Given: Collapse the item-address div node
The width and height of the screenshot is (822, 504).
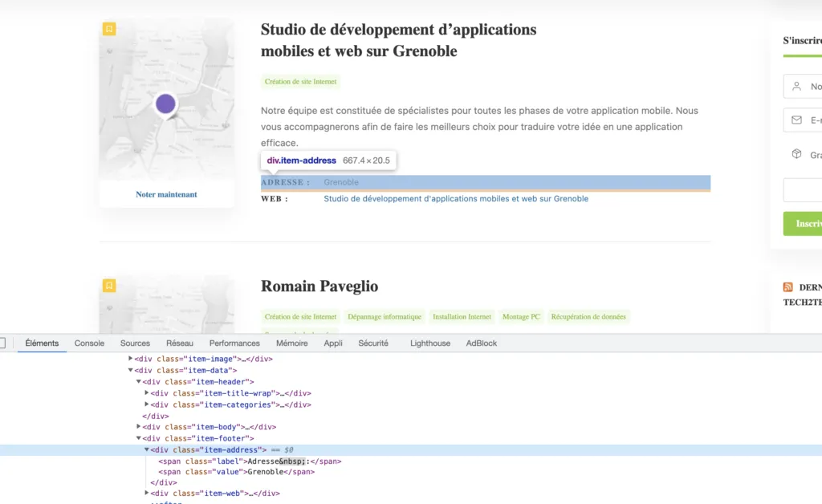Looking at the screenshot, I should click(x=147, y=449).
